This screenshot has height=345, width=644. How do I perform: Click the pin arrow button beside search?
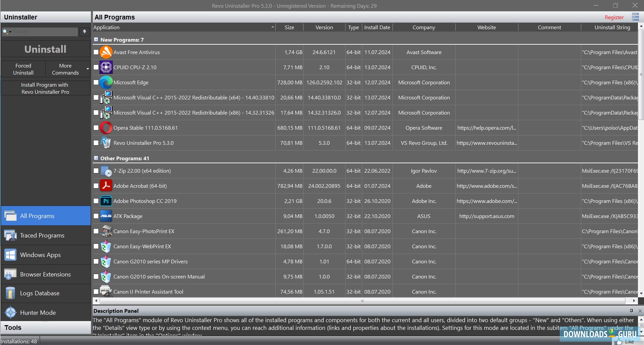[x=85, y=32]
